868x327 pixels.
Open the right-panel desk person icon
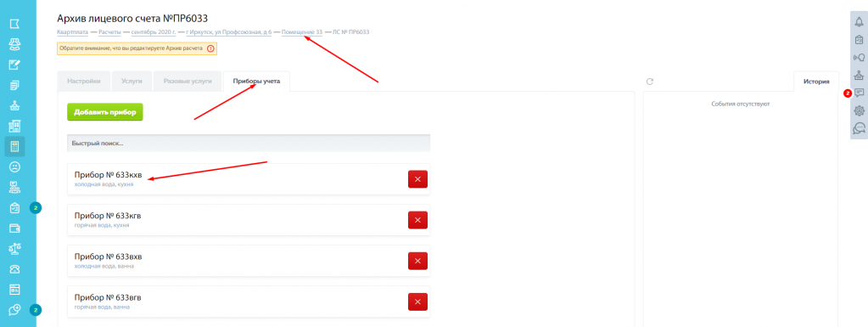pos(860,75)
